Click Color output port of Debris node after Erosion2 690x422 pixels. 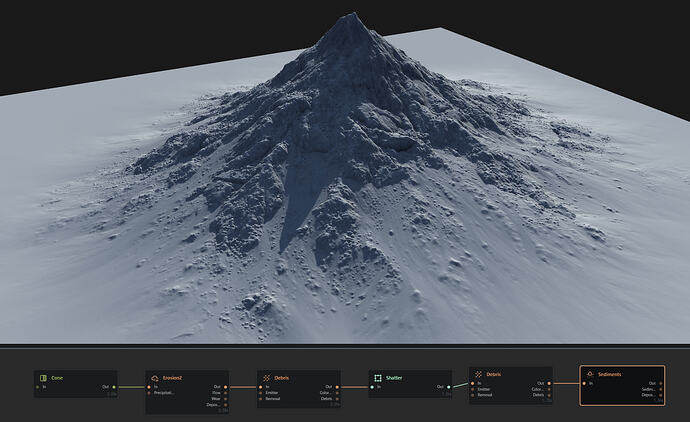(x=337, y=393)
